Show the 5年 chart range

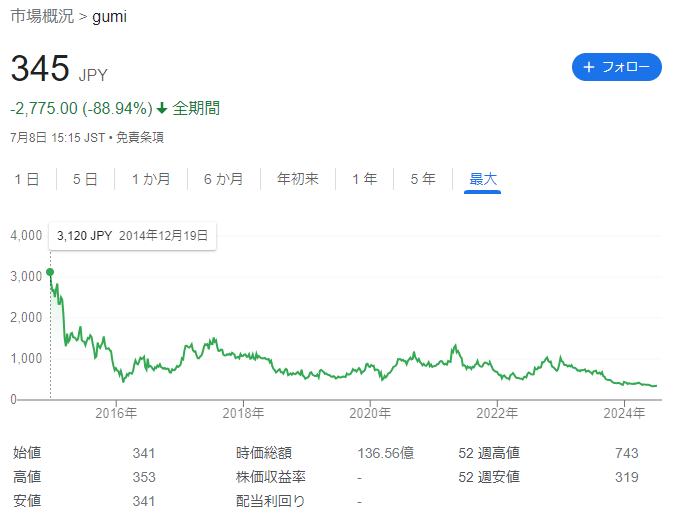(422, 179)
